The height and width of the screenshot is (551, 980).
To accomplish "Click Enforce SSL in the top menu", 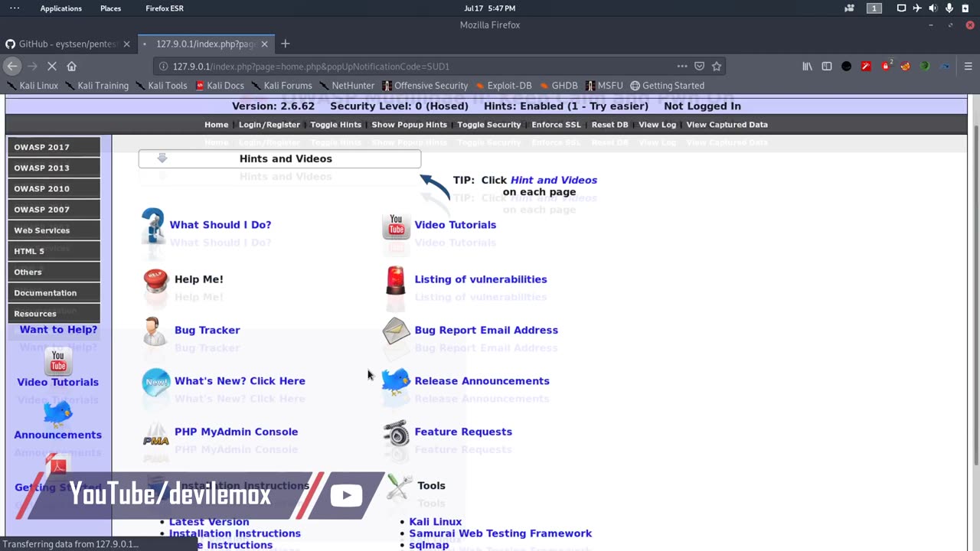I will pyautogui.click(x=556, y=125).
